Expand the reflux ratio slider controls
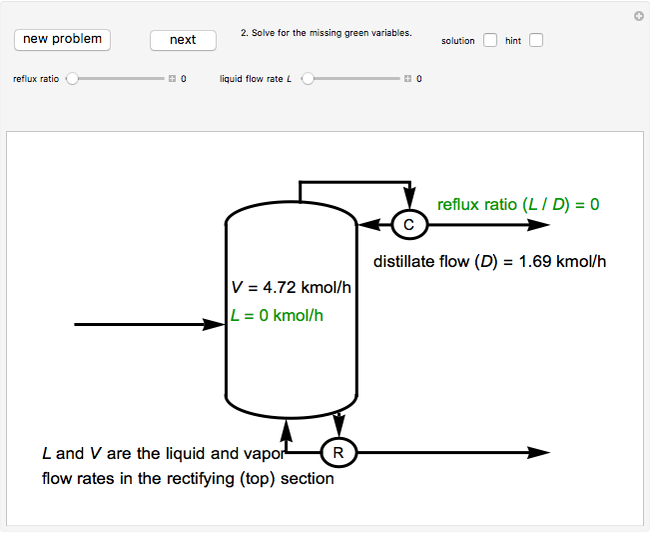 172,78
